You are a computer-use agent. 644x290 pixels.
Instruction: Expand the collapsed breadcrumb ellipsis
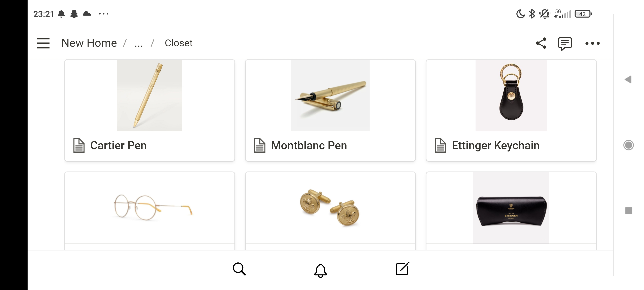click(138, 43)
